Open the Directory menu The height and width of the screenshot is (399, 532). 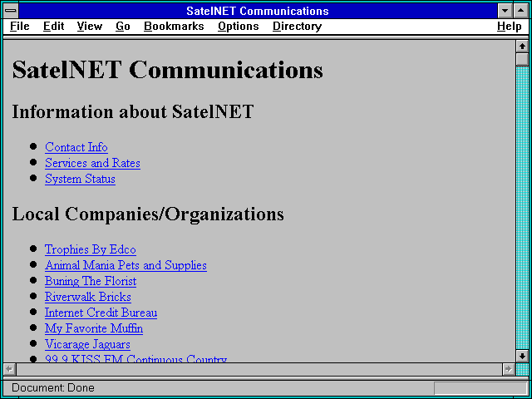coord(298,26)
